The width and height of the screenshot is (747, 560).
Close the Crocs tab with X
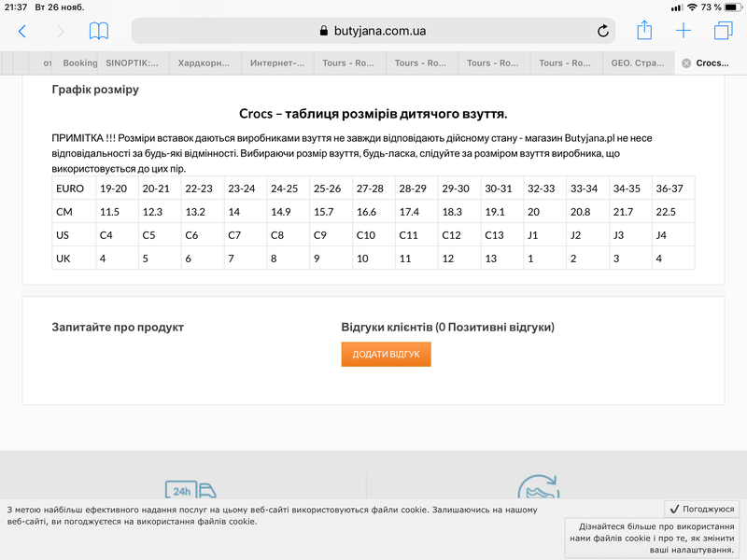tap(686, 63)
